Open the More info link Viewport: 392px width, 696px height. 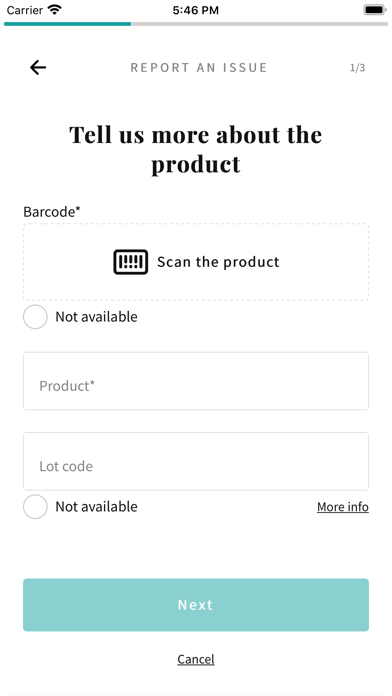pyautogui.click(x=343, y=507)
